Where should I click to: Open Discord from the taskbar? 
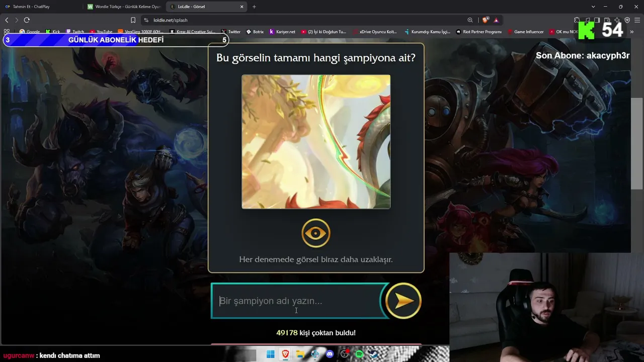[x=330, y=354]
